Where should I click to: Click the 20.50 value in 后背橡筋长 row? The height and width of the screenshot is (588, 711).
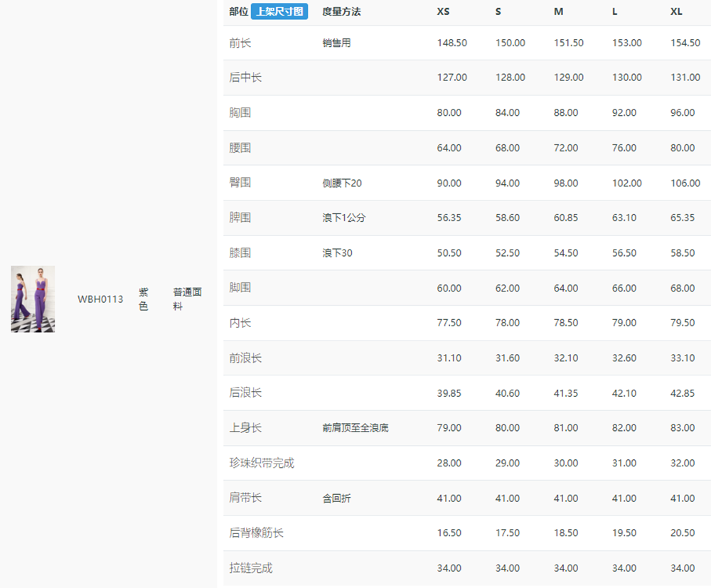click(x=683, y=533)
